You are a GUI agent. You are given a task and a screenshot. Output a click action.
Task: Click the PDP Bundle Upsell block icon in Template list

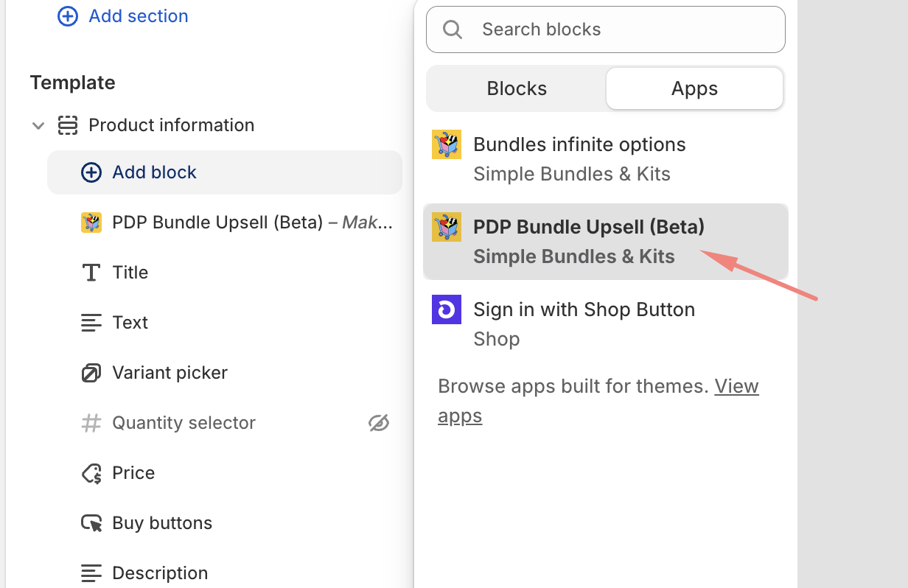point(91,223)
